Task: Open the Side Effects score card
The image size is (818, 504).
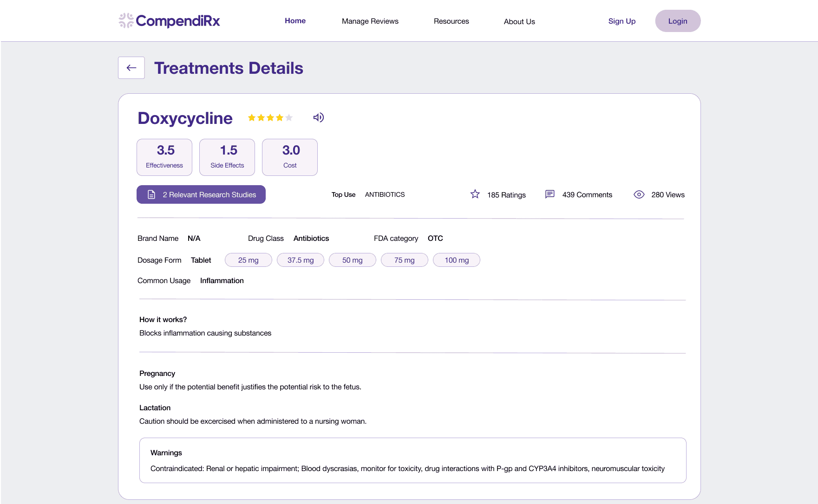Action: [227, 157]
